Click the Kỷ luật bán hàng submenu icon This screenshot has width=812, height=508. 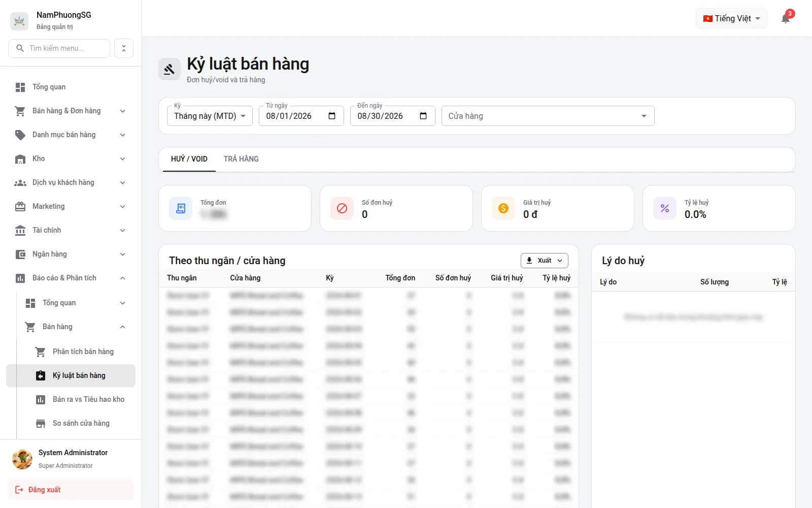coord(41,375)
